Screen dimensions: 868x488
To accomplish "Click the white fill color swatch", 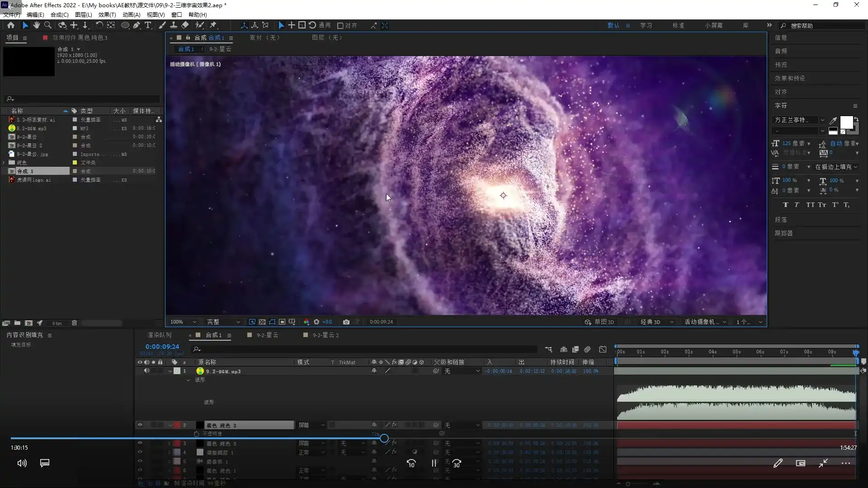I will coord(846,122).
